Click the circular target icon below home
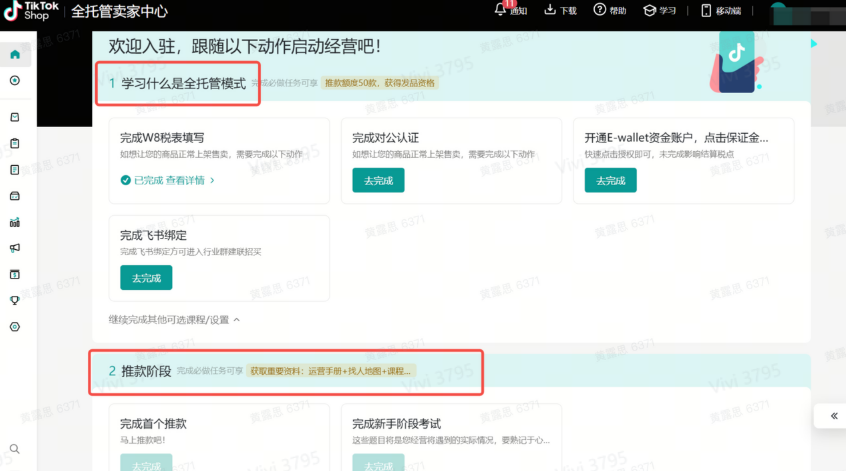 coord(15,80)
